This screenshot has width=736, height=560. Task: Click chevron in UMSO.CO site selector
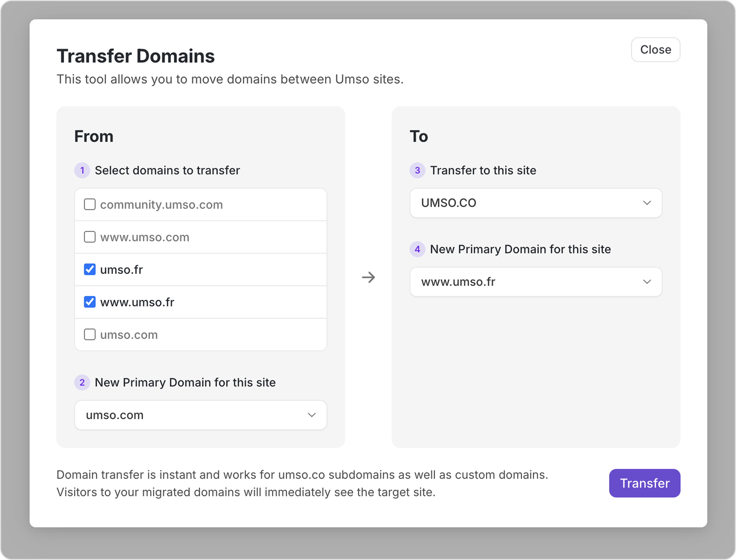(x=647, y=203)
